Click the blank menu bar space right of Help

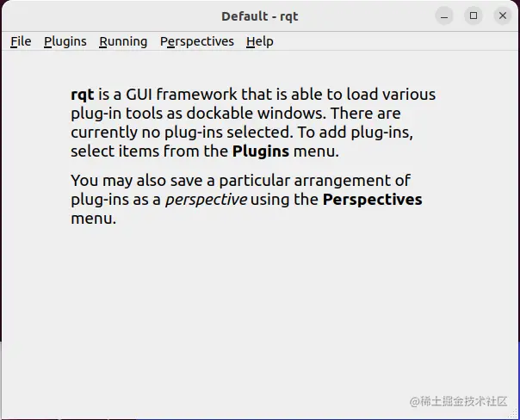(x=394, y=41)
